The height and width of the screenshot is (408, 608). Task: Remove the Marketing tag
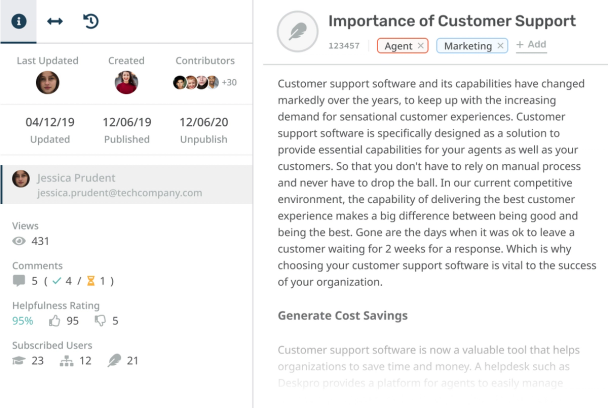tap(500, 46)
